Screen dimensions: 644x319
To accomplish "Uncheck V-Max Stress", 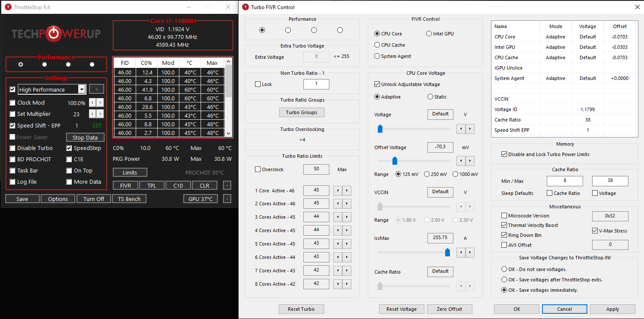I will point(595,231).
